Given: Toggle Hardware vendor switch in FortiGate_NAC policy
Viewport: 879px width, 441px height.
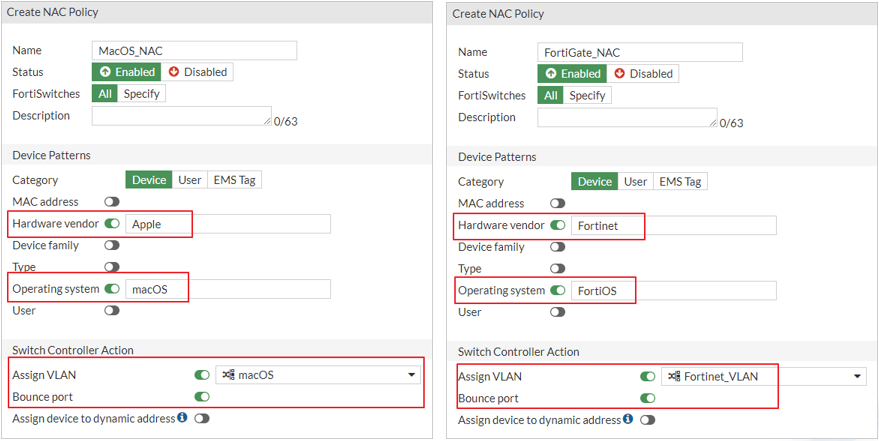Looking at the screenshot, I should (x=558, y=225).
